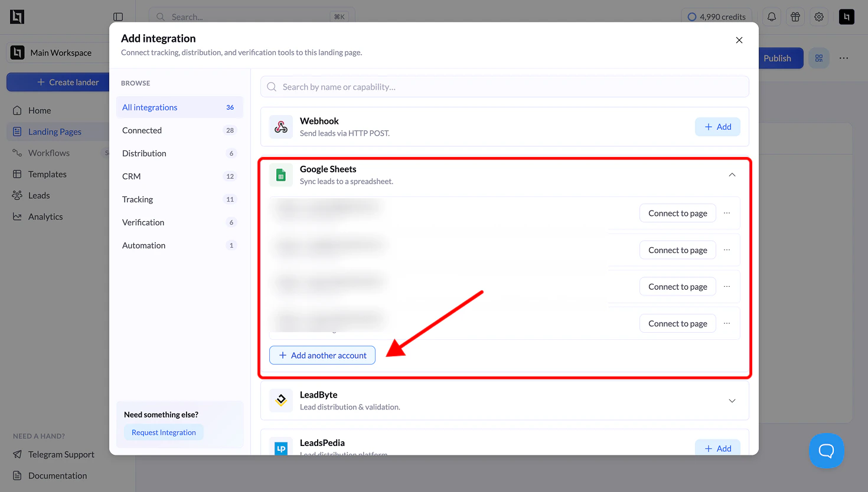The height and width of the screenshot is (492, 868).
Task: Toggle the sidebar panel icon
Action: [x=118, y=17]
